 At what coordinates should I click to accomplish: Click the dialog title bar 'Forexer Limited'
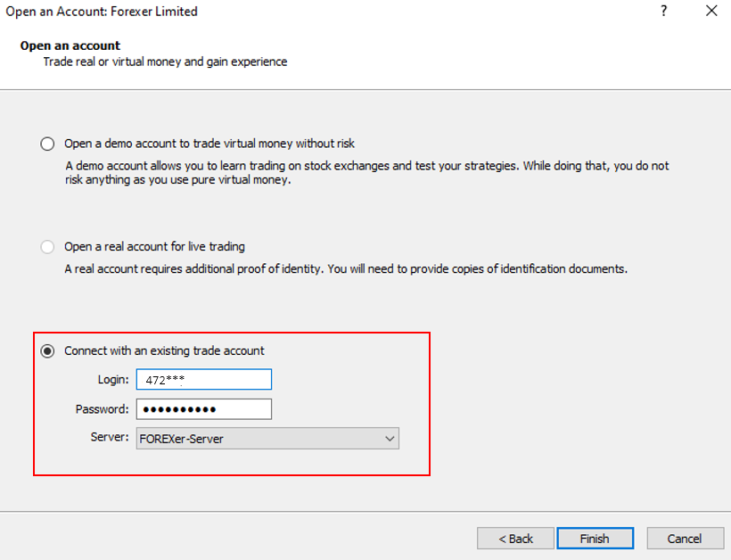pyautogui.click(x=102, y=12)
